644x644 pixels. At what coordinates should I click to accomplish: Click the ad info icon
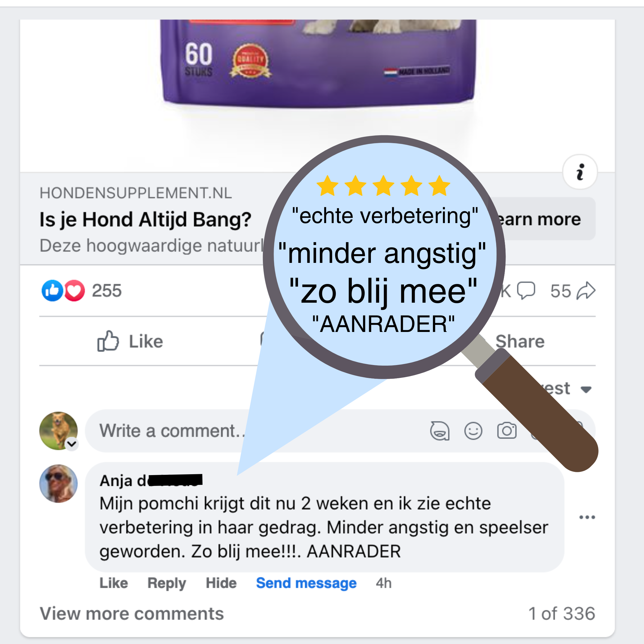pyautogui.click(x=580, y=172)
